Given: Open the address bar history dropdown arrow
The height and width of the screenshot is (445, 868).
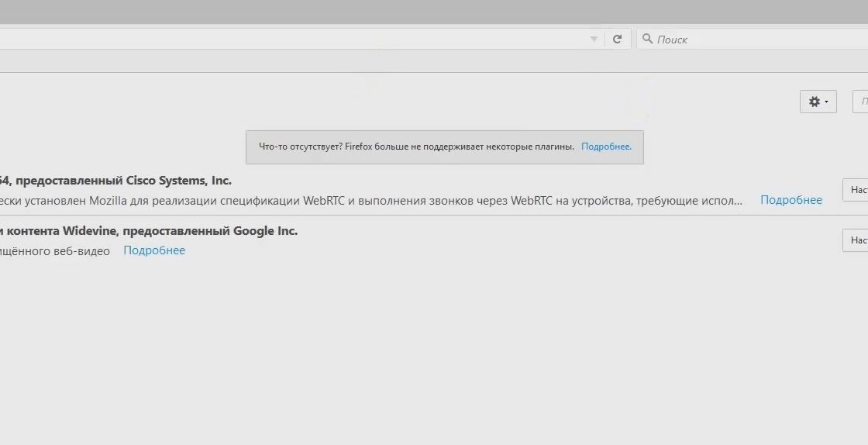Looking at the screenshot, I should (x=594, y=40).
